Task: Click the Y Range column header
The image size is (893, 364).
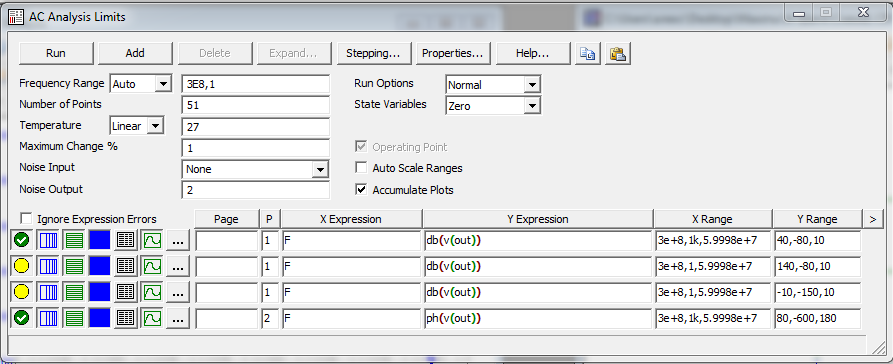Action: click(x=817, y=219)
